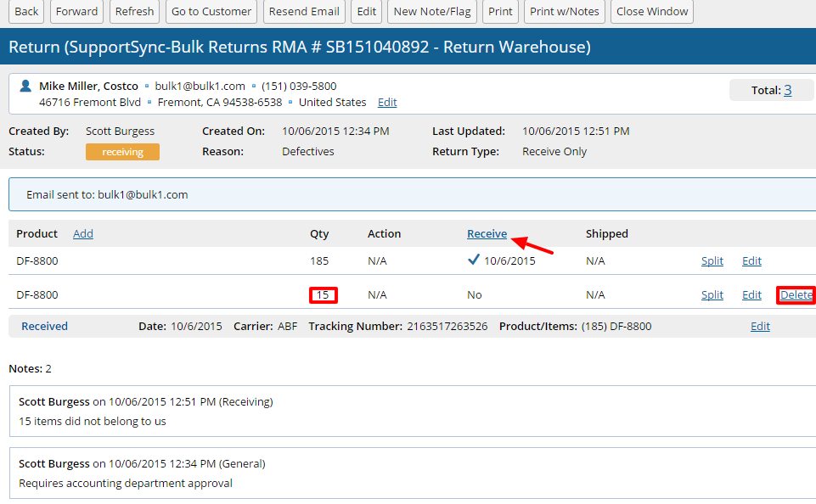Click the Receive column link
The width and height of the screenshot is (816, 504).
click(x=487, y=233)
